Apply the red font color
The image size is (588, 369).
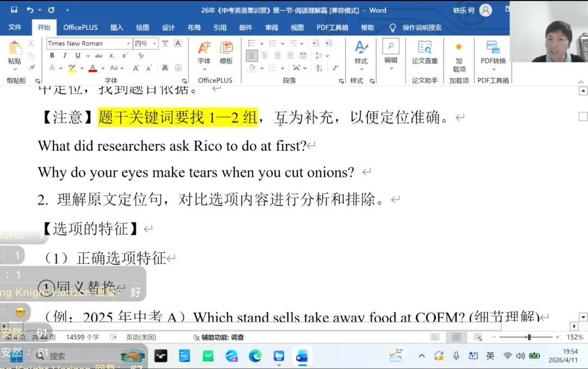pos(93,67)
